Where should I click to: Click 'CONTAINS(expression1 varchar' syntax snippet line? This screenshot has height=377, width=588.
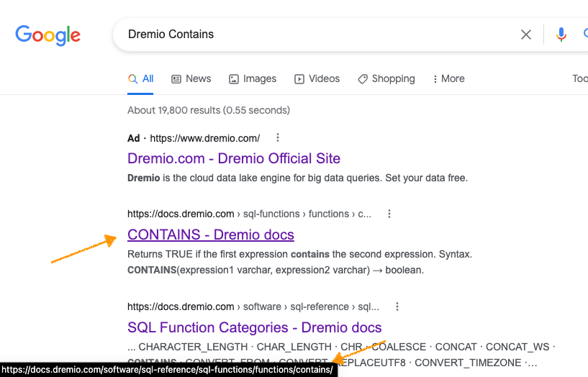coord(276,270)
